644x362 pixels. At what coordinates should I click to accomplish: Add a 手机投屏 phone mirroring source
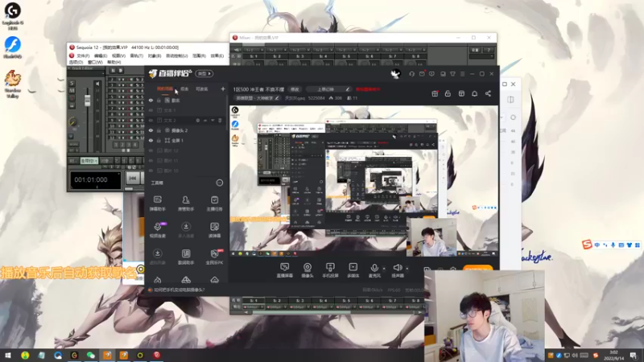click(330, 270)
